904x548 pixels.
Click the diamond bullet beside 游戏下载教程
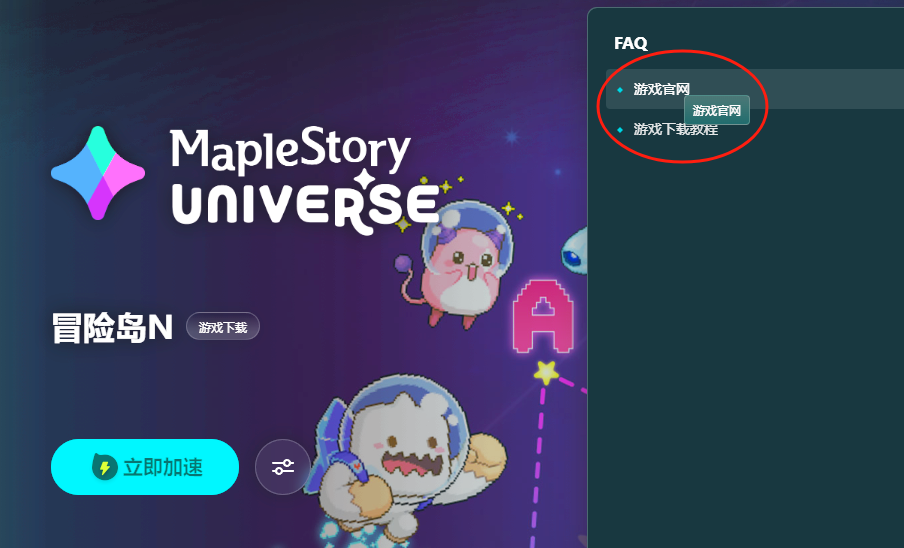(620, 130)
